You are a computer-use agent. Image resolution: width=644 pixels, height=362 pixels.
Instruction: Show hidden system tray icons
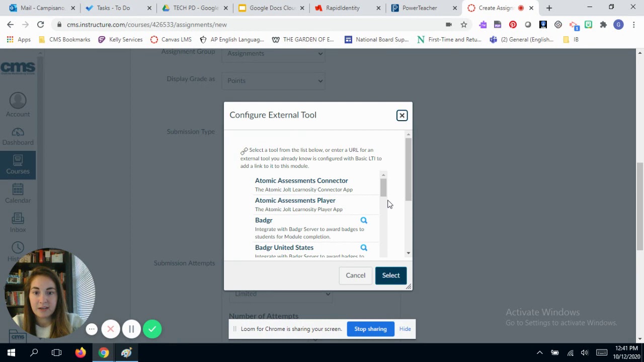539,353
